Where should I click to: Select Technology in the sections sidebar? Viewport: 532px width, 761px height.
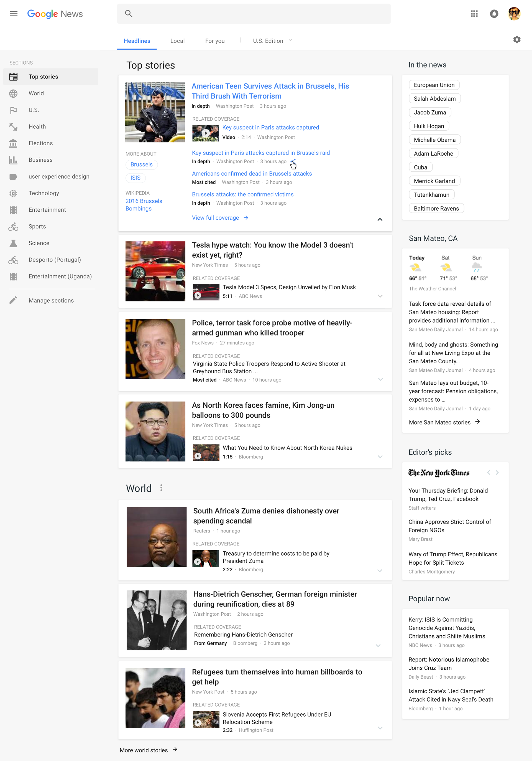pyautogui.click(x=51, y=193)
